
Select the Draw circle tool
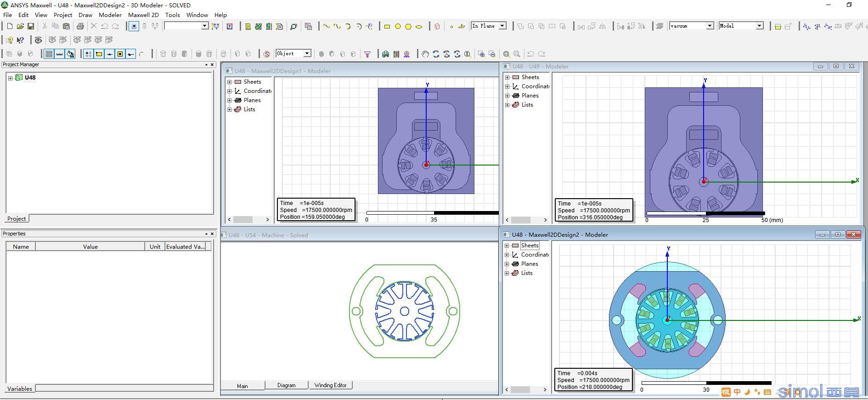[398, 26]
